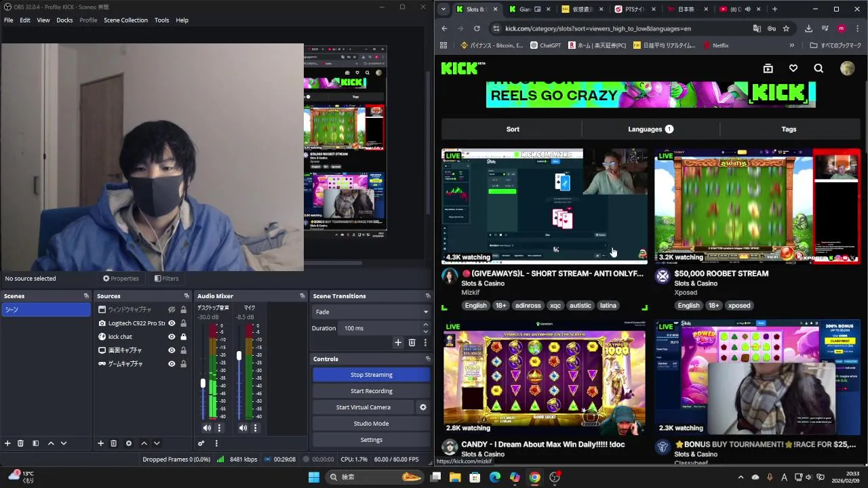Click Start Recording button
Viewport: 868px width, 488px height.
click(371, 391)
